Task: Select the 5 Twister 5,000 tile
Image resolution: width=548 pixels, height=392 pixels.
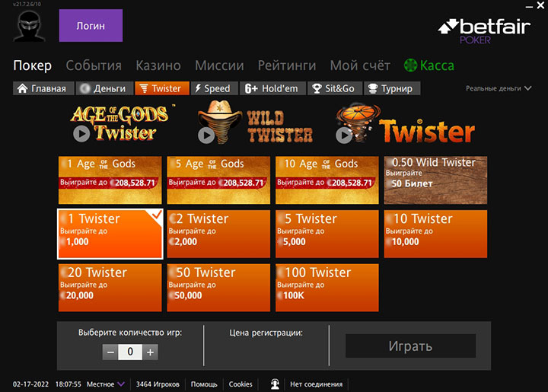Action: pos(327,234)
